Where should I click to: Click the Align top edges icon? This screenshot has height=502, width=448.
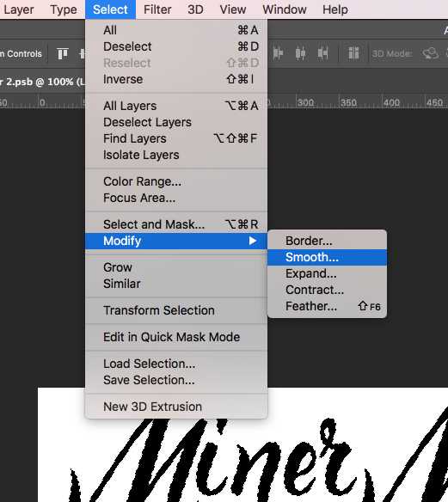pos(63,53)
